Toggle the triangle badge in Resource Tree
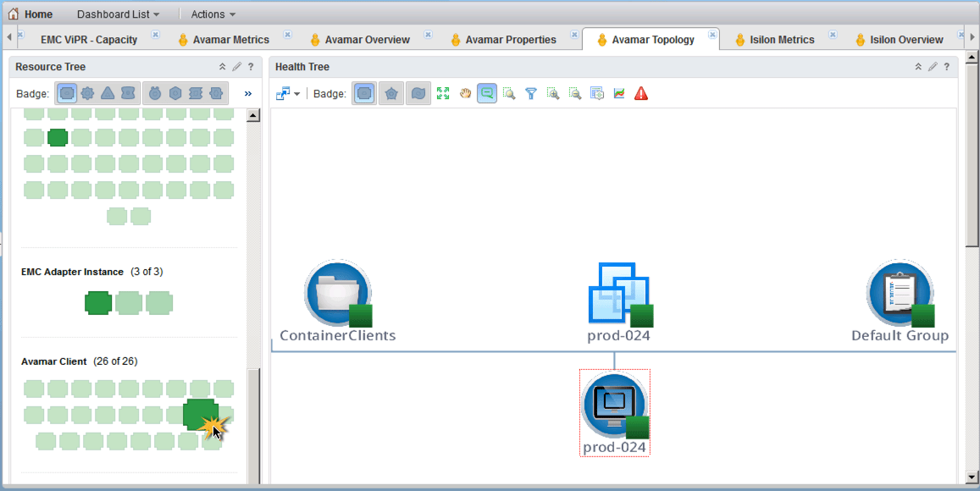Image resolution: width=980 pixels, height=491 pixels. click(108, 93)
